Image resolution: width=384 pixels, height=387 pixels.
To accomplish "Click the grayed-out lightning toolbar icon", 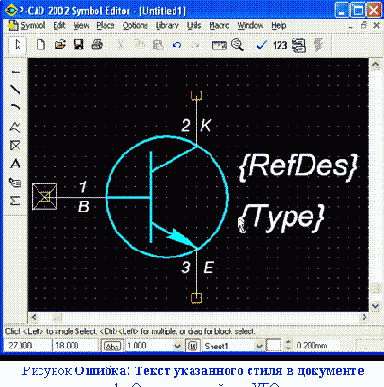I will click(319, 45).
